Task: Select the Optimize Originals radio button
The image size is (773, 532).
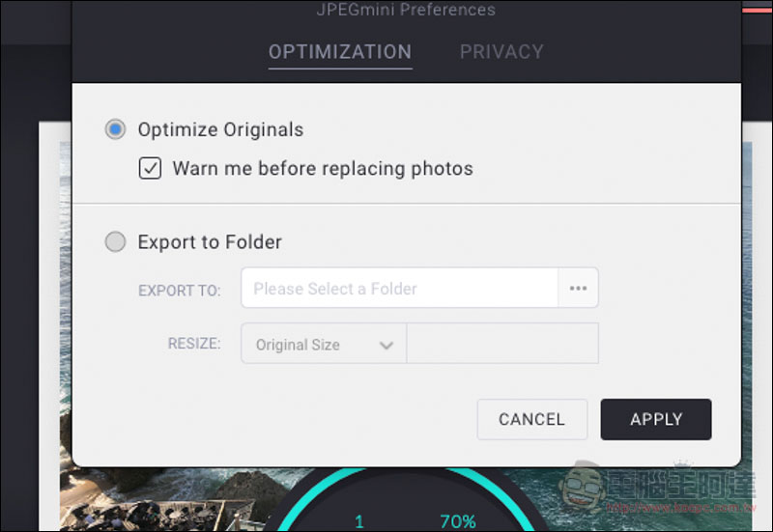Action: click(x=115, y=129)
